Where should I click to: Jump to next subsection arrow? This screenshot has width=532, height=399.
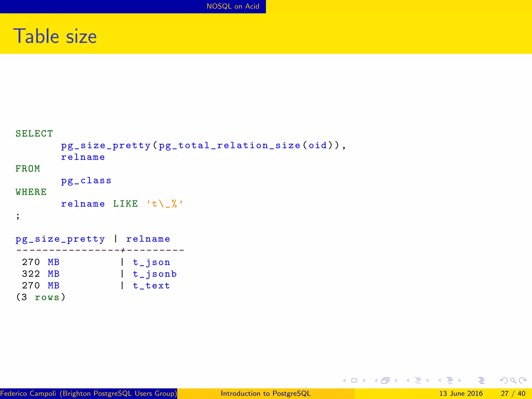(x=428, y=381)
